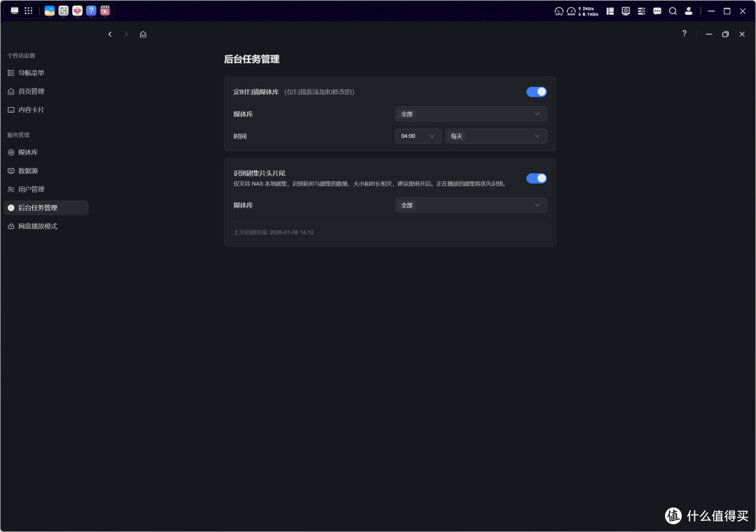This screenshot has width=756, height=532.
Task: Launch the photo gallery app icon
Action: pos(49,10)
